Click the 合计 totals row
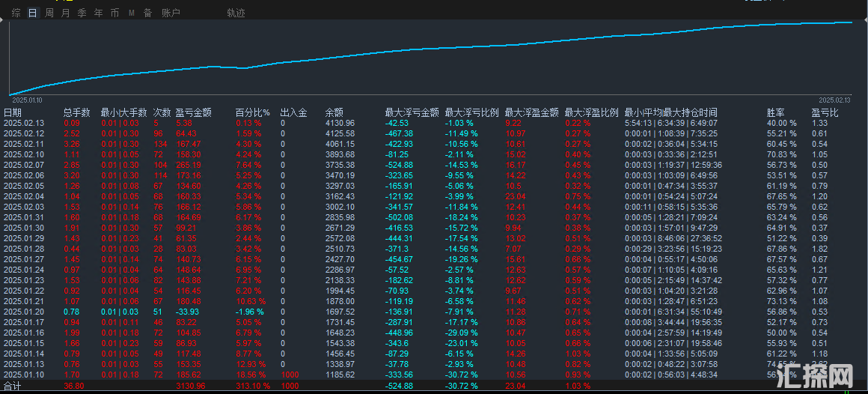 (13, 386)
